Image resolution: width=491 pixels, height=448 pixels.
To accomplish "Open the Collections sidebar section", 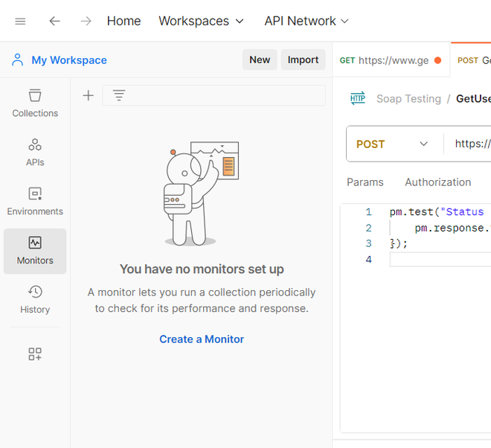I will pos(35,103).
